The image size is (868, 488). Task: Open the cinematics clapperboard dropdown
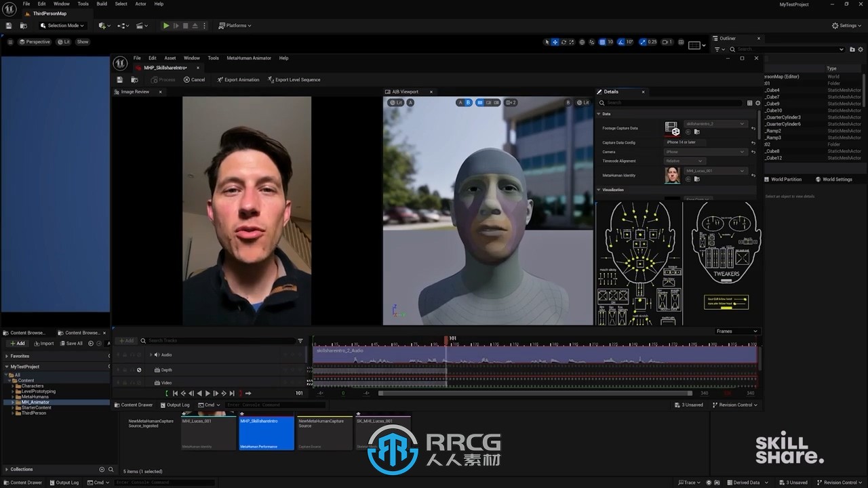pos(142,26)
